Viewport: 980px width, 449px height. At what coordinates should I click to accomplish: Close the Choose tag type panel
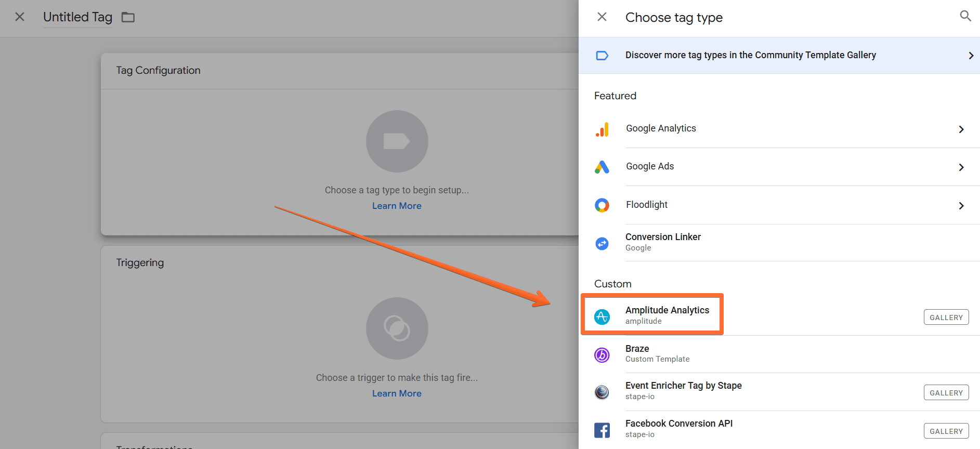pos(602,17)
